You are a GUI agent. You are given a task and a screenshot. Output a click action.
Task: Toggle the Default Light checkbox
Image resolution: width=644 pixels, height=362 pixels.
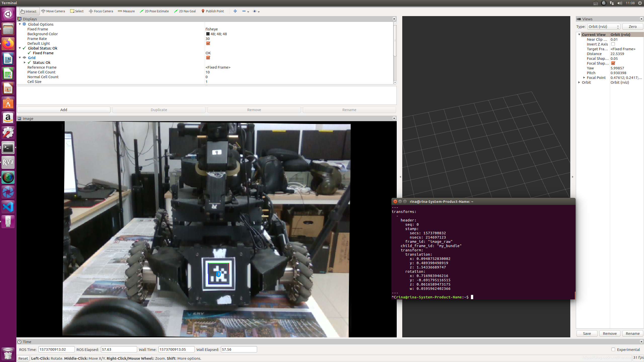tap(208, 43)
